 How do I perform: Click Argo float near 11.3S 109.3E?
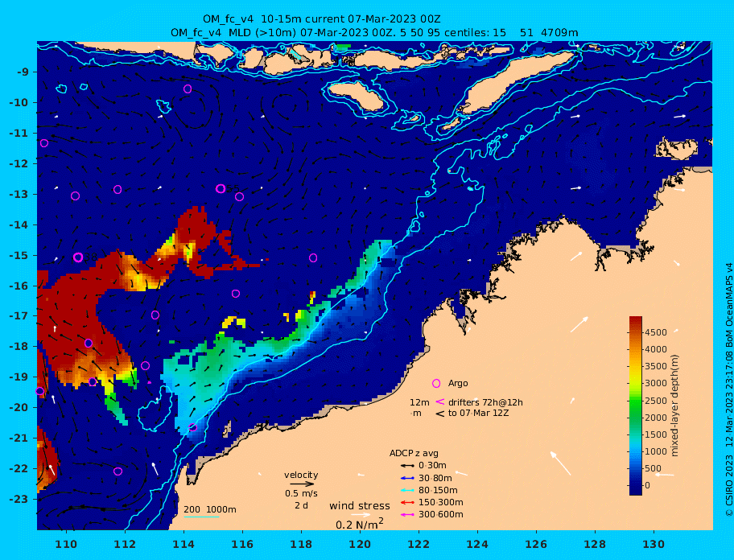44,143
